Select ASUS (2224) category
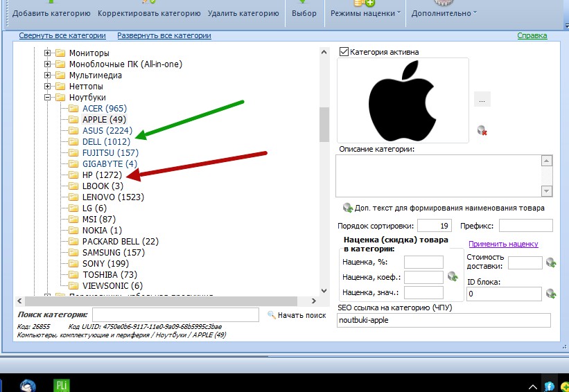Screen dimensions: 569x392 tap(107, 130)
